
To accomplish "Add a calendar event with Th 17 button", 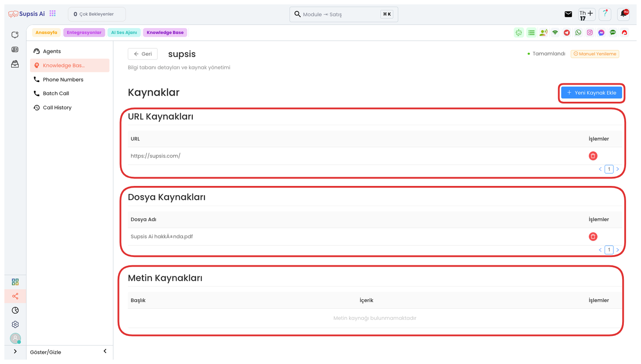I will tap(586, 14).
